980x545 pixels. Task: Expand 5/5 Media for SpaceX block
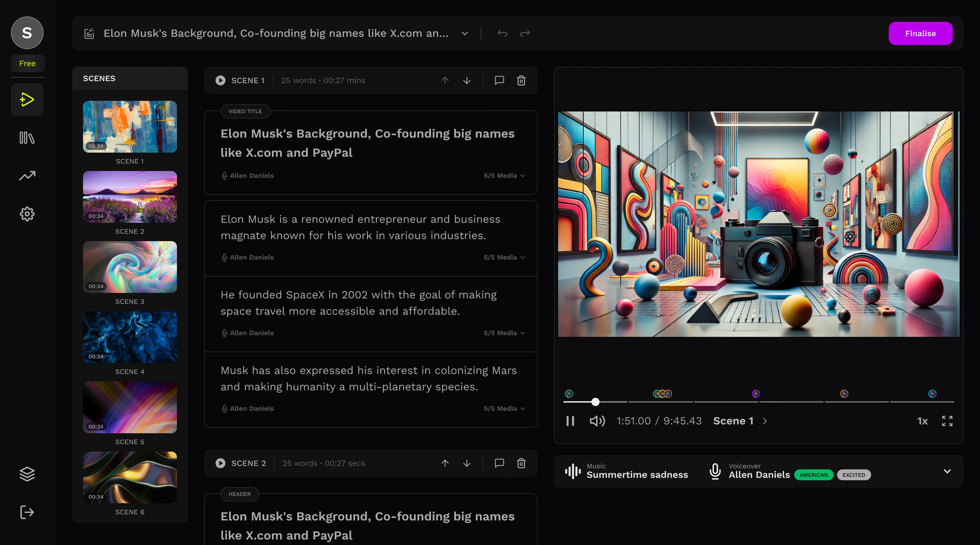pyautogui.click(x=504, y=333)
